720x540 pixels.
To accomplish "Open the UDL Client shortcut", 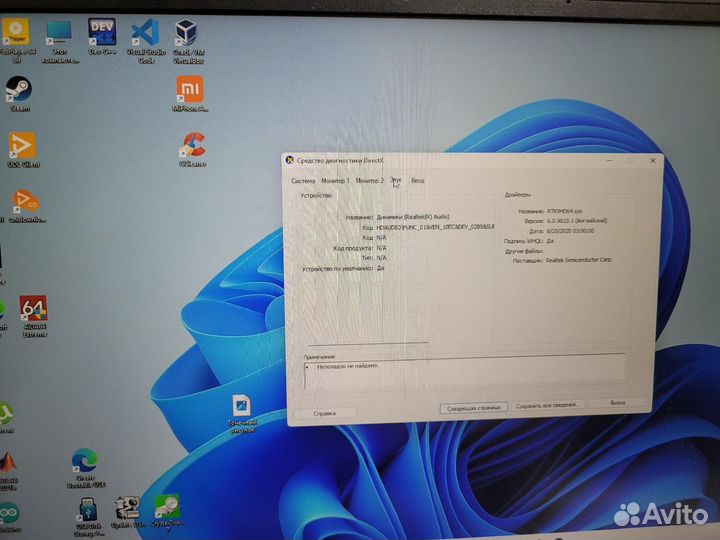I will [21, 146].
